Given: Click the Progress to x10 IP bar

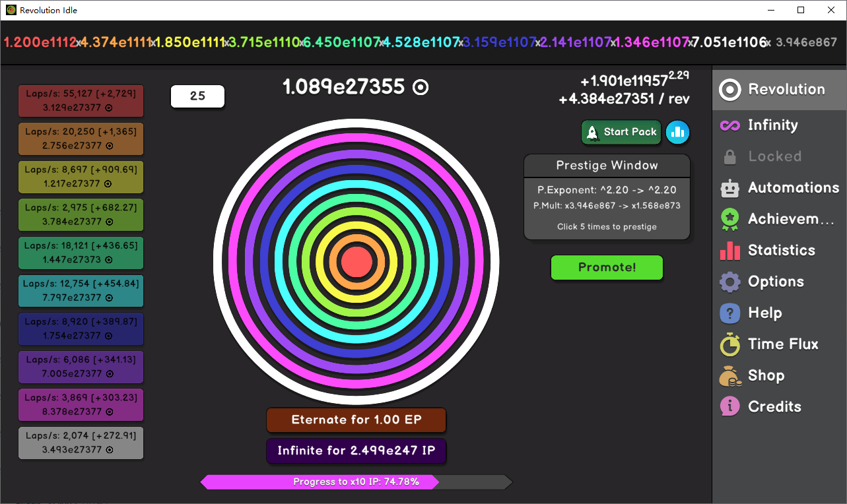Looking at the screenshot, I should click(x=356, y=482).
